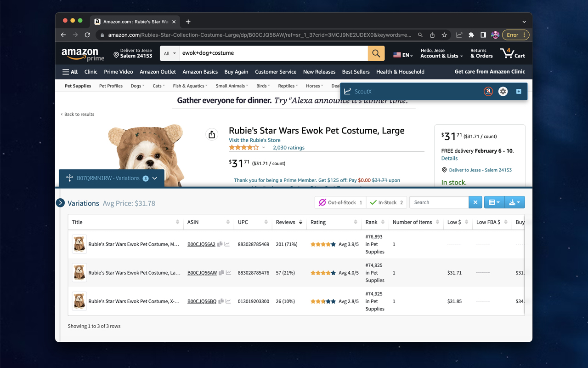This screenshot has height=368, width=588.
Task: Open chart icon for ASIN B00CJQ56BQ
Action: [228, 301]
